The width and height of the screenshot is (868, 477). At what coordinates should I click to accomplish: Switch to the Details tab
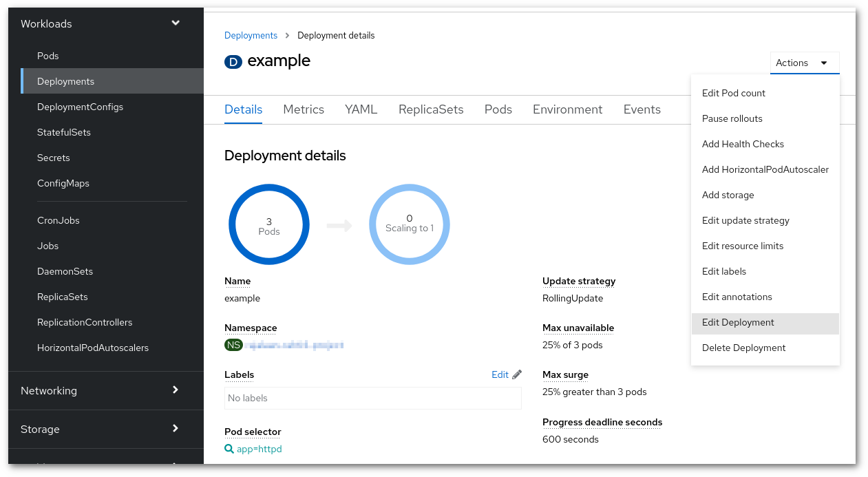[244, 109]
